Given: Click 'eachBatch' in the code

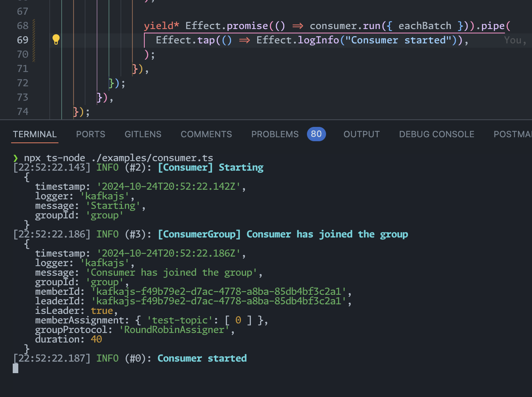Looking at the screenshot, I should point(425,26).
